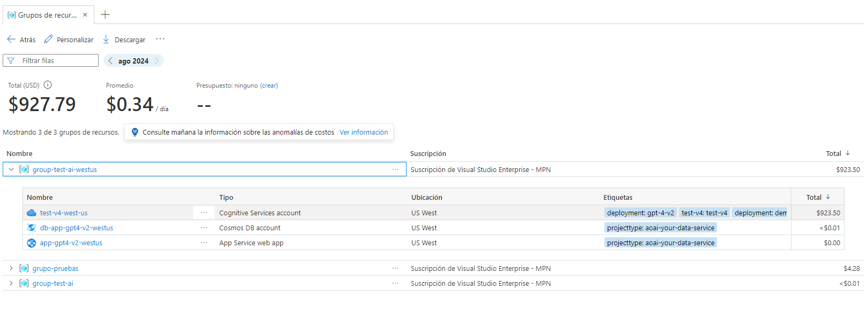Select projecttype tag on db-app-gpt4-v2-westus row
Image resolution: width=868 pixels, height=312 pixels.
click(x=660, y=228)
